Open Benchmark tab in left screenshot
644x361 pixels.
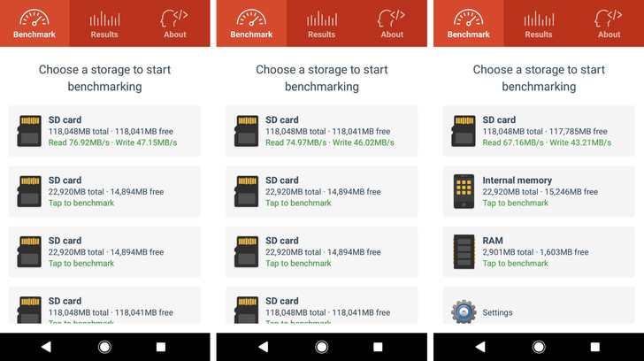[x=34, y=23]
